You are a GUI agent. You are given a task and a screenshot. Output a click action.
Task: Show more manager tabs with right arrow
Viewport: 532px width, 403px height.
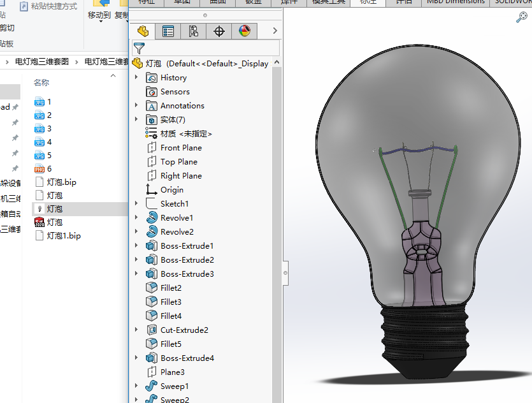(x=275, y=31)
